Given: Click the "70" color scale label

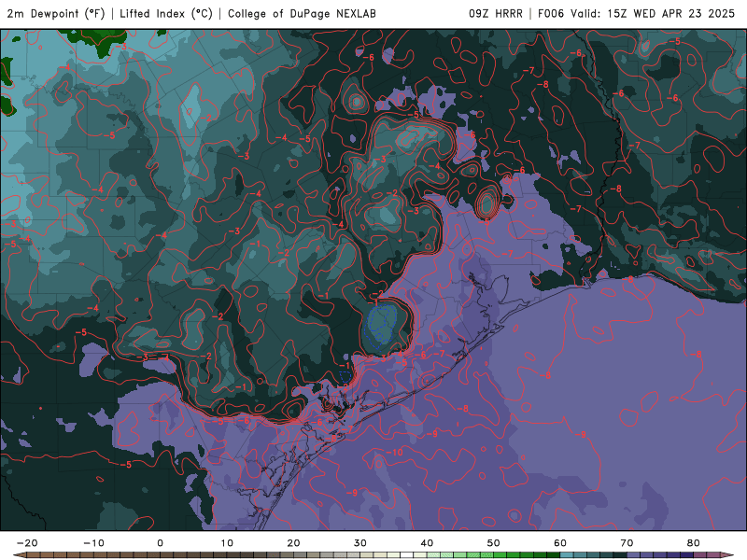Looking at the screenshot, I should pos(627,543).
